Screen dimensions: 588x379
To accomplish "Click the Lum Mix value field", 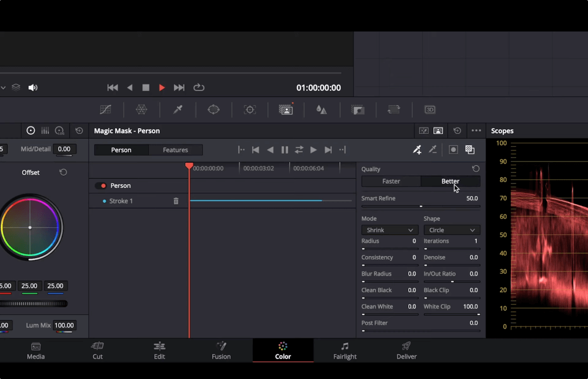I will click(64, 325).
